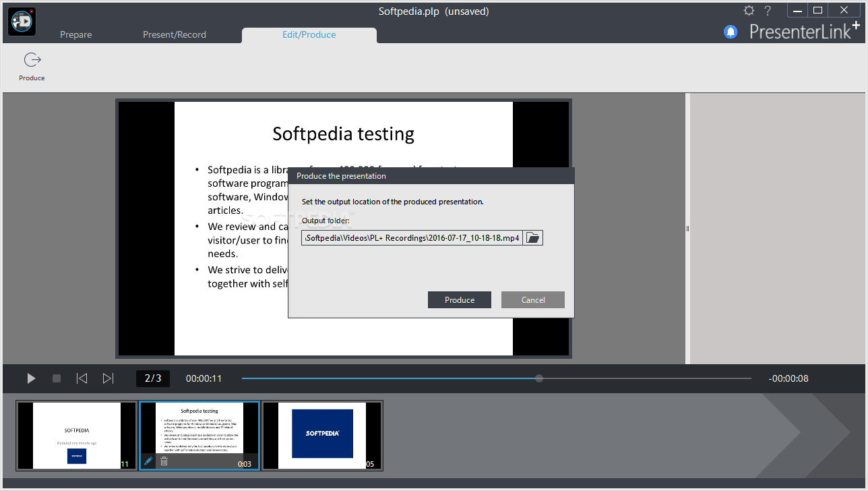Select first slide thumbnail titled SOFTPEDIA
This screenshot has width=868, height=491.
pos(77,436)
